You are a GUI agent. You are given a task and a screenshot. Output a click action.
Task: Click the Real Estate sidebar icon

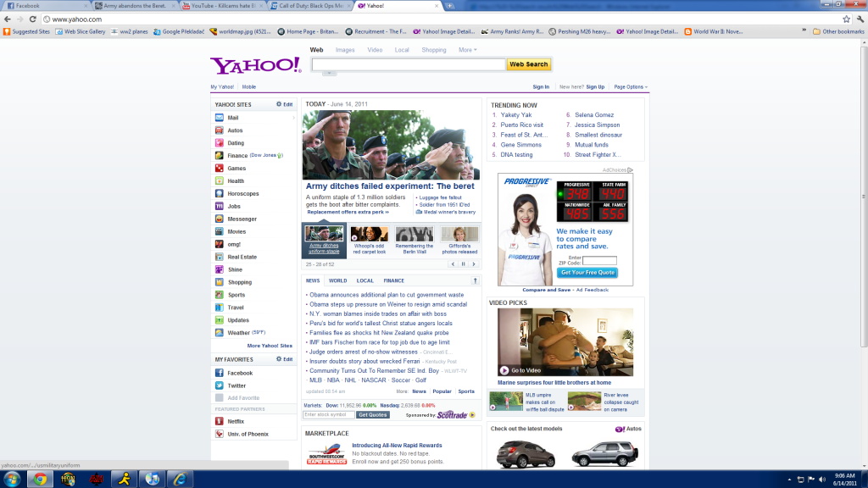220,257
